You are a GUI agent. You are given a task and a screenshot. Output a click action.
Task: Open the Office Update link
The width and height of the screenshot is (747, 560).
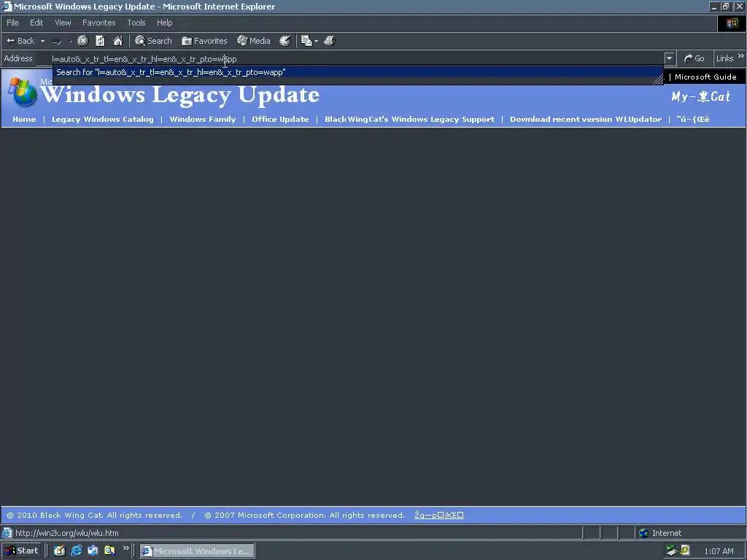[x=280, y=119]
